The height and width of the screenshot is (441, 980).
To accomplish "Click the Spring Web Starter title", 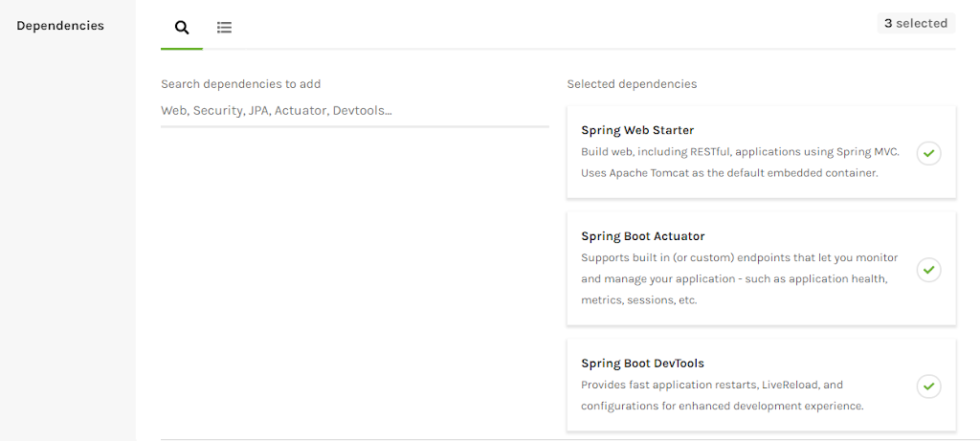I will point(637,130).
